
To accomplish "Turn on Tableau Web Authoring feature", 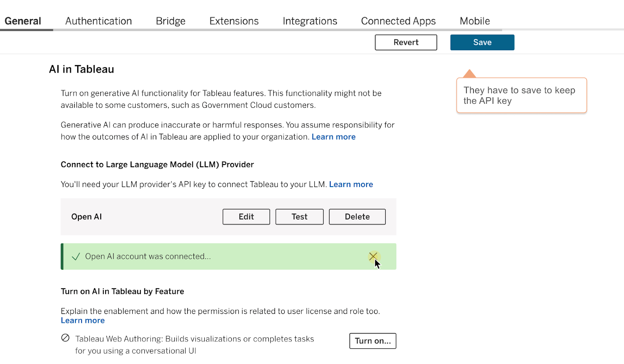I will [x=372, y=341].
